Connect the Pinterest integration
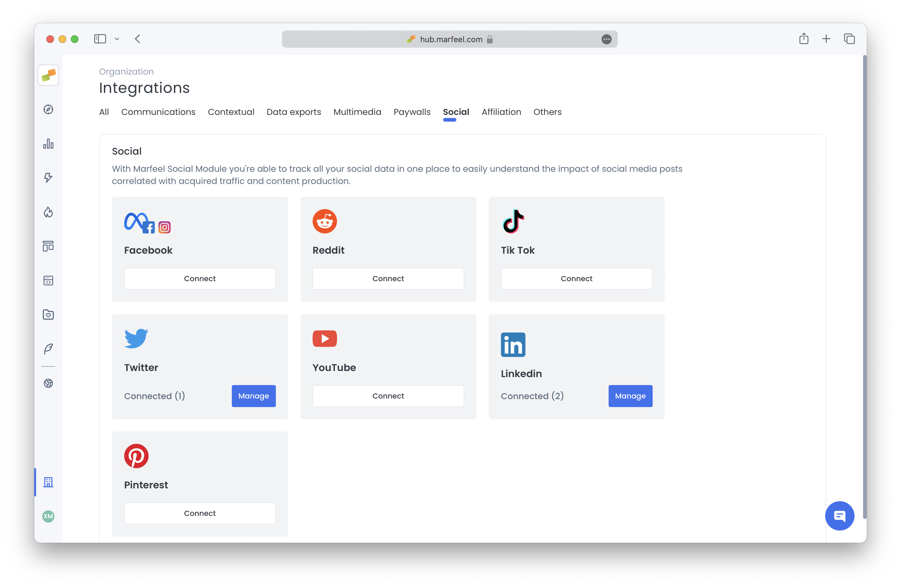 point(200,513)
